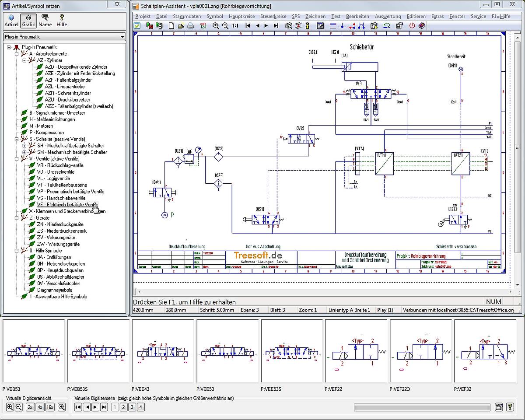Pick the P:VEF22 valve symbol thumbnail
This screenshot has width=525, height=420.
356,350
